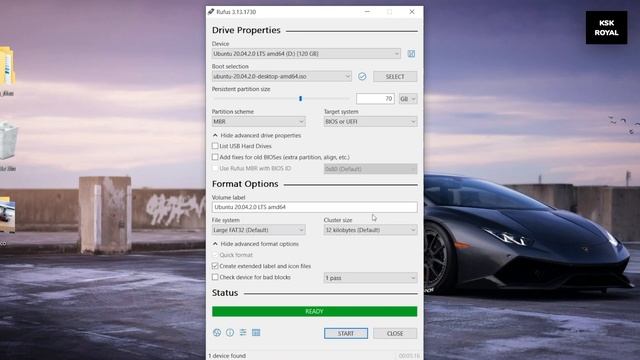Image resolution: width=640 pixels, height=360 pixels.
Task: Click the green READY progress bar
Action: [x=314, y=311]
